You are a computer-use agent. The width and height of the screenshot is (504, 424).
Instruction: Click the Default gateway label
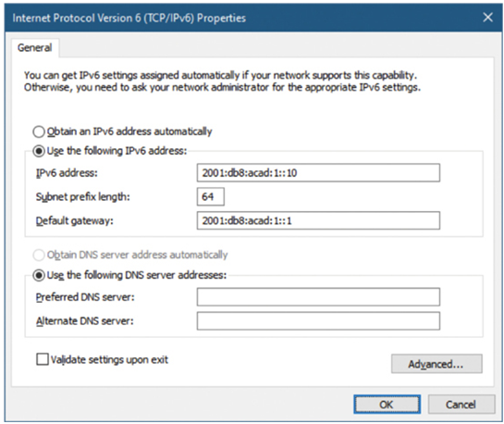(75, 220)
